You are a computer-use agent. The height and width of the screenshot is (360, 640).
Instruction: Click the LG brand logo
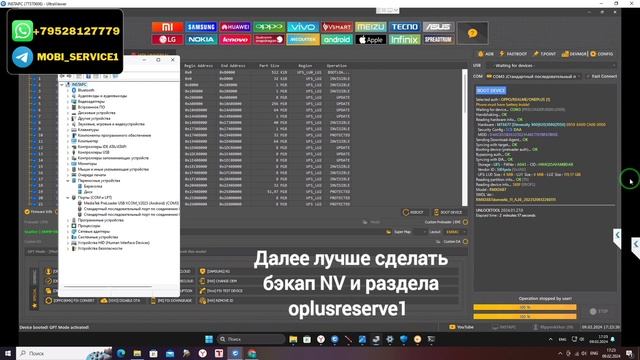(167, 40)
